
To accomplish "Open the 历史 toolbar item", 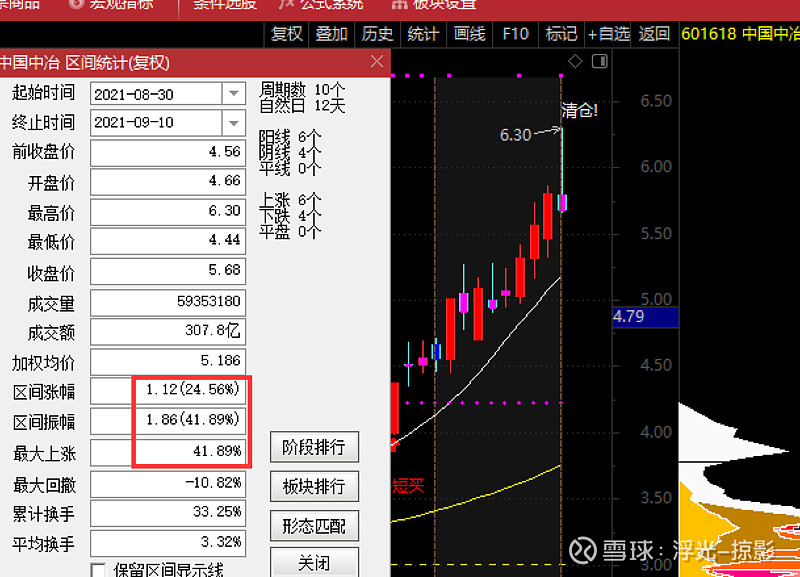I will [377, 34].
